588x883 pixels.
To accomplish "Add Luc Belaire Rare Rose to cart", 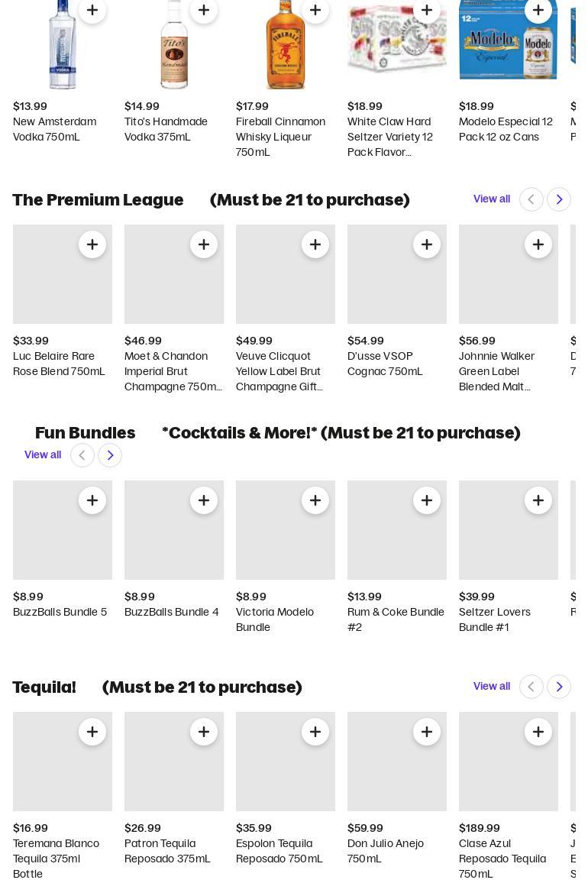I will (x=92, y=244).
